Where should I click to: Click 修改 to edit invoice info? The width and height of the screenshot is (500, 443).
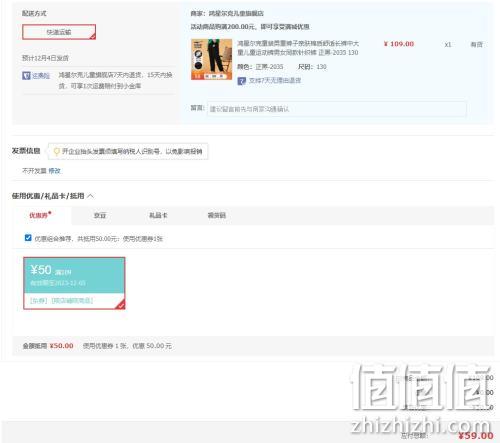[x=54, y=171]
